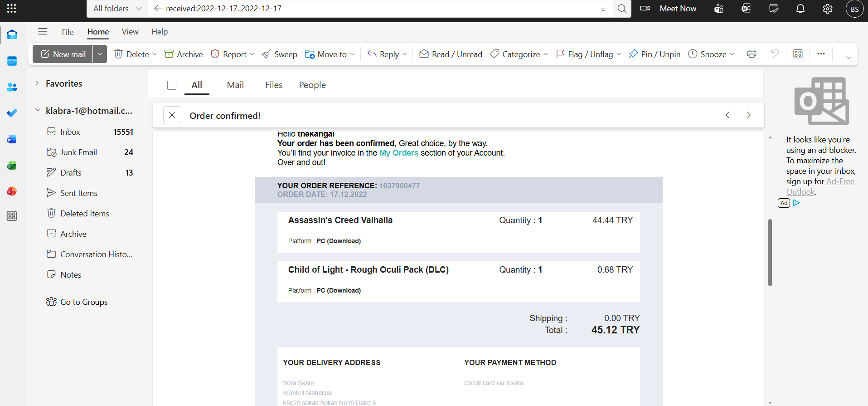Sweep messages from this sender
This screenshot has width=868, height=406.
click(279, 54)
